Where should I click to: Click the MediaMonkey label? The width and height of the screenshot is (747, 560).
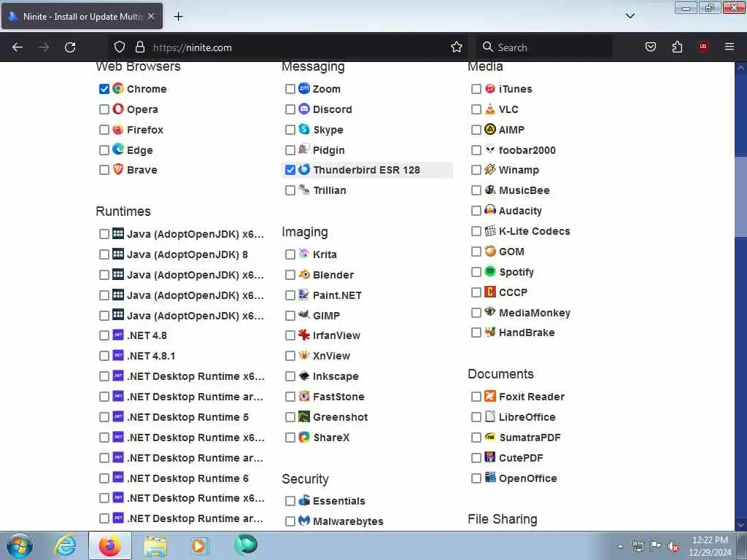535,313
